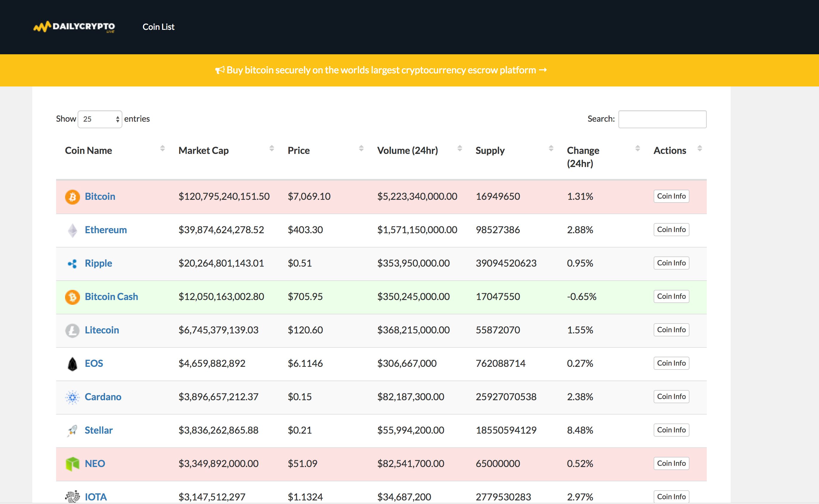Open the Stellar coin link

[x=99, y=430]
